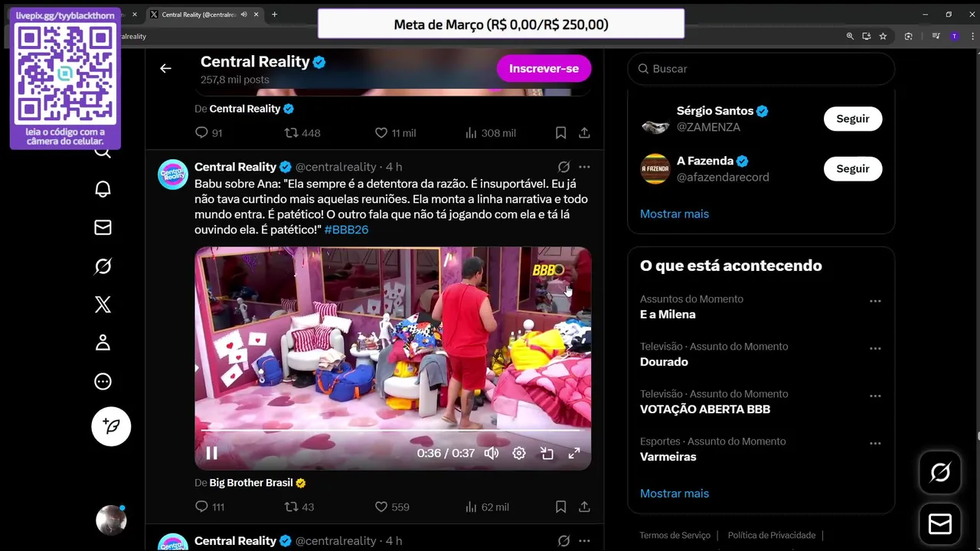
Task: Compose a new post with feather button
Action: (111, 426)
